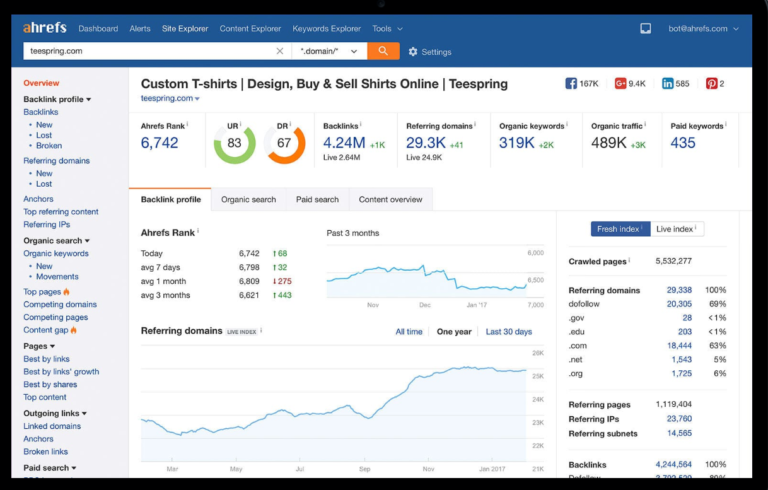
Task: Click the Facebook share count icon
Action: click(571, 83)
